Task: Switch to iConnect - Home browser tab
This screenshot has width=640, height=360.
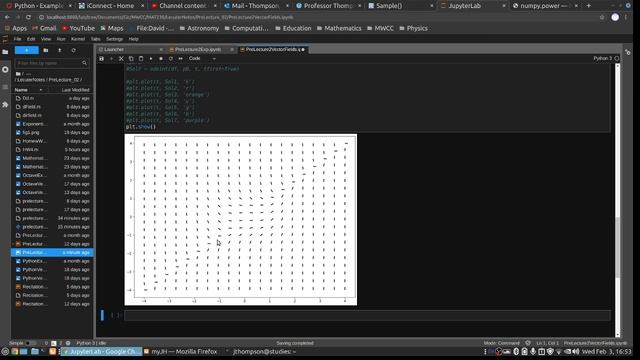Action: tap(110, 6)
